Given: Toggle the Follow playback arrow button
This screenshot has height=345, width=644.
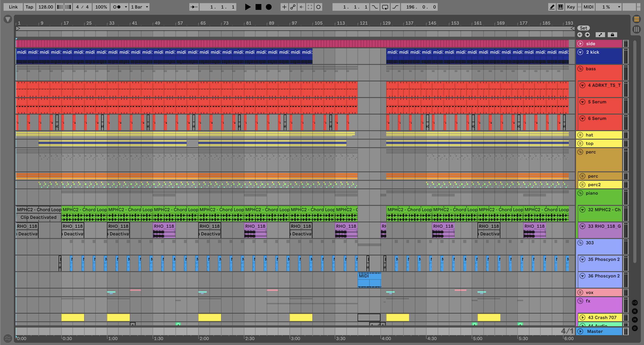Looking at the screenshot, I should (194, 7).
